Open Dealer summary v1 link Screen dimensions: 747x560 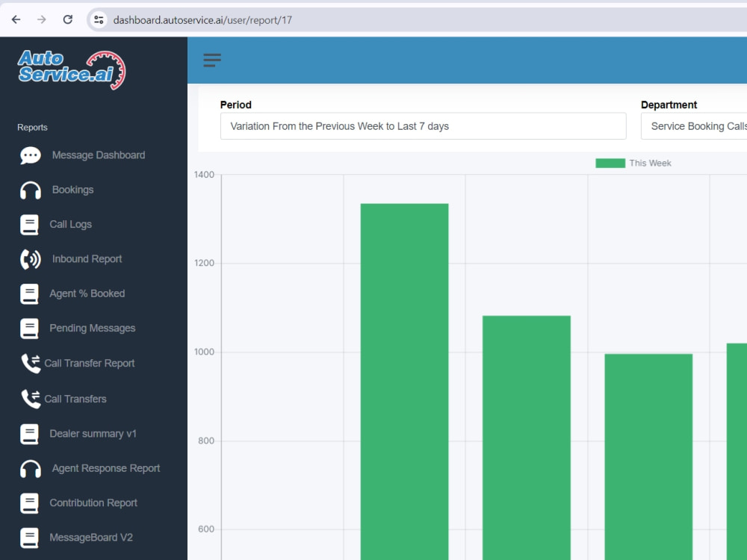click(x=93, y=434)
